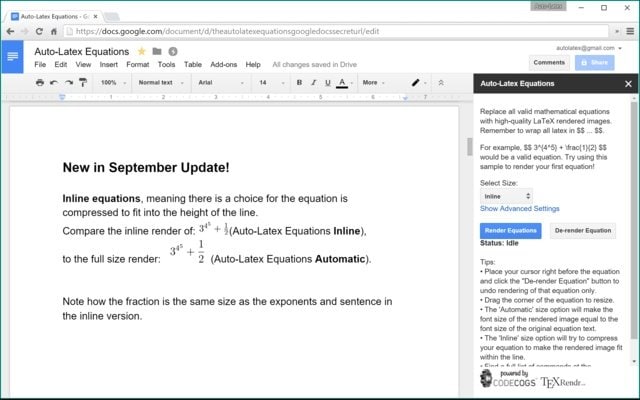This screenshot has width=640, height=400.
Task: Open the Insert menu
Action: pos(109,64)
